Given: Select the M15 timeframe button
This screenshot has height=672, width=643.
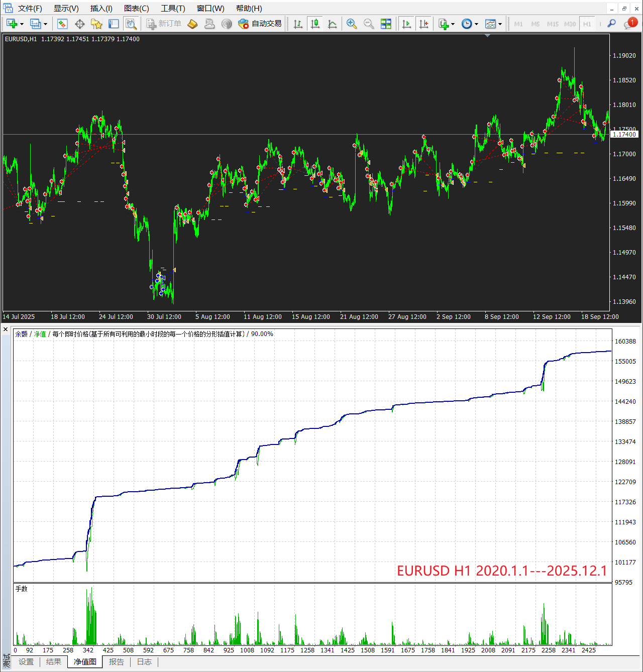Looking at the screenshot, I should tap(553, 24).
